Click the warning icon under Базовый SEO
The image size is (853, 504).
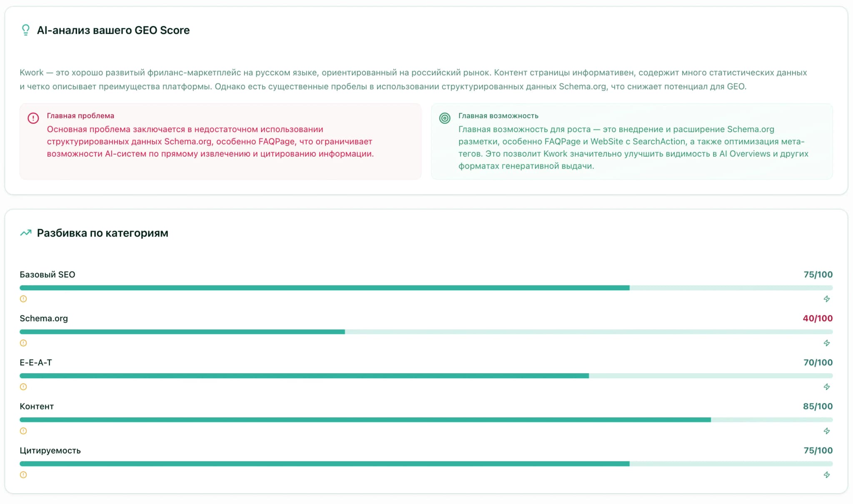[x=23, y=299]
